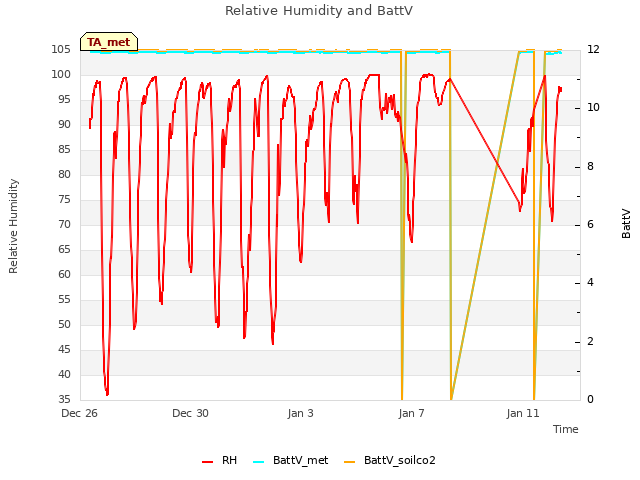The height and width of the screenshot is (480, 640).
Task: Click the '4' right axis tick label
Action: pyautogui.click(x=590, y=282)
